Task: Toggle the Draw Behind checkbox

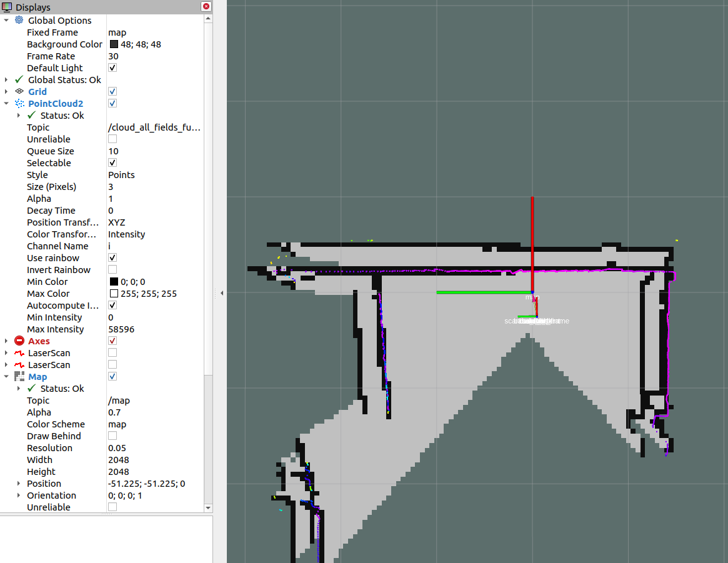Action: click(x=112, y=436)
